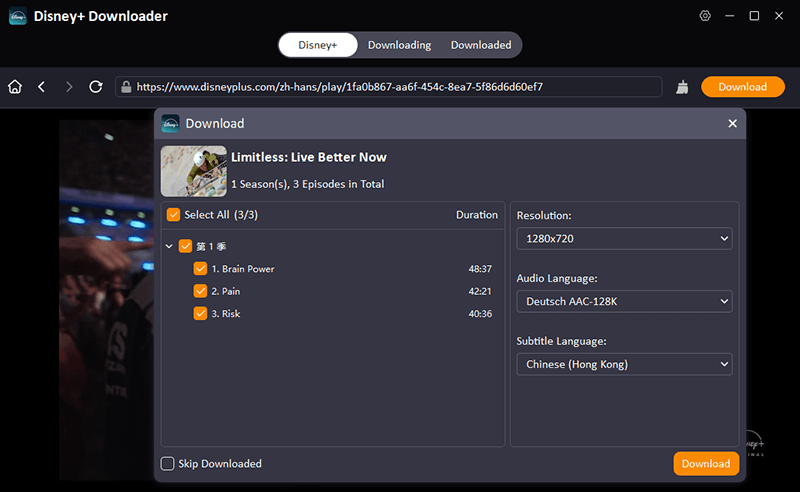Image resolution: width=800 pixels, height=492 pixels.
Task: Open the Audio Language dropdown
Action: click(624, 302)
